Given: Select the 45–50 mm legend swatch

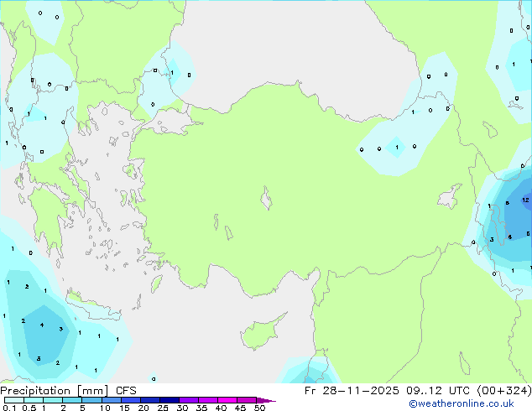Looking at the screenshot, I should pos(247,400).
